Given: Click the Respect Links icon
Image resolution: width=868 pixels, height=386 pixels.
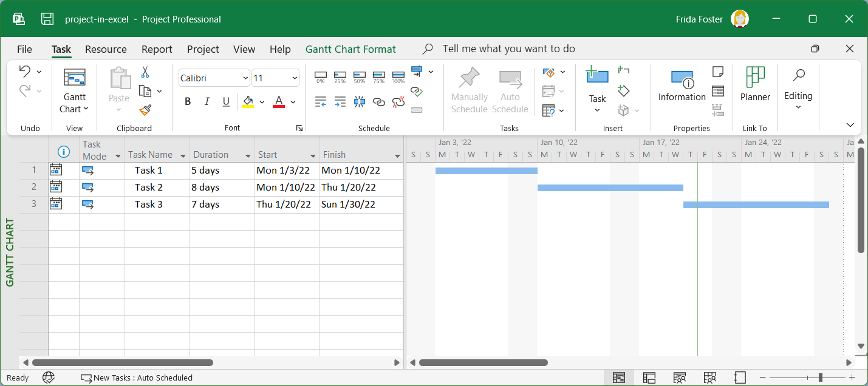Looking at the screenshot, I should pyautogui.click(x=417, y=91).
